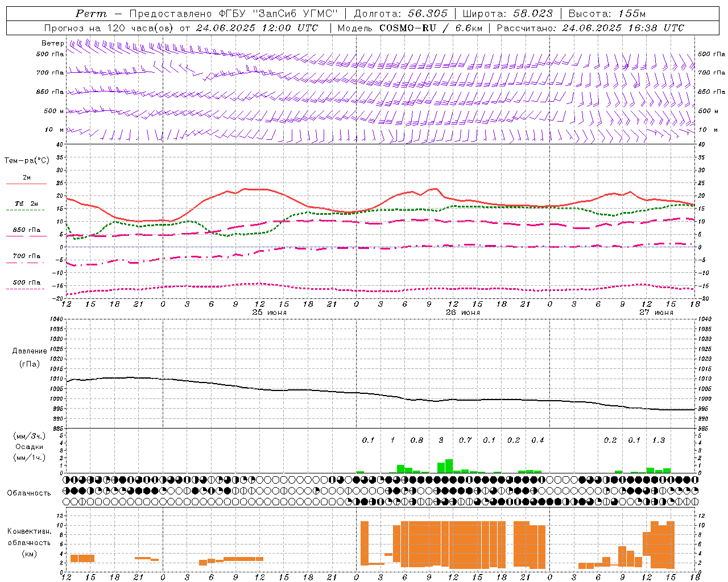Click the temperature legend's "850 гПа" label
The height and width of the screenshot is (582, 728).
[26, 230]
